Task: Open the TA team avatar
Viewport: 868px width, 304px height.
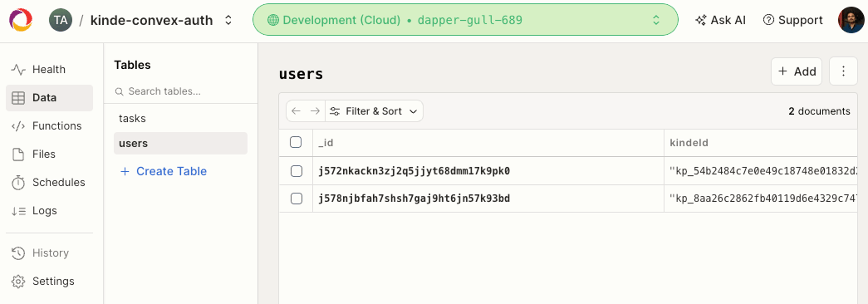Action: coord(60,20)
